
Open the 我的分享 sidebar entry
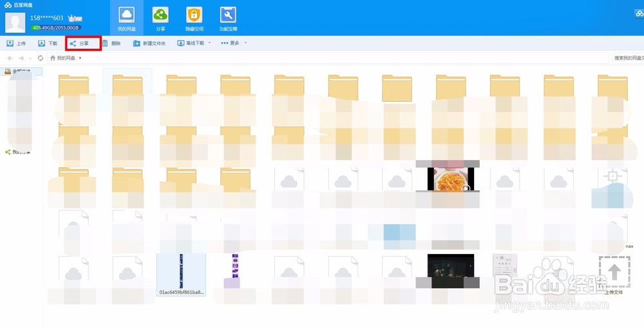pyautogui.click(x=17, y=152)
